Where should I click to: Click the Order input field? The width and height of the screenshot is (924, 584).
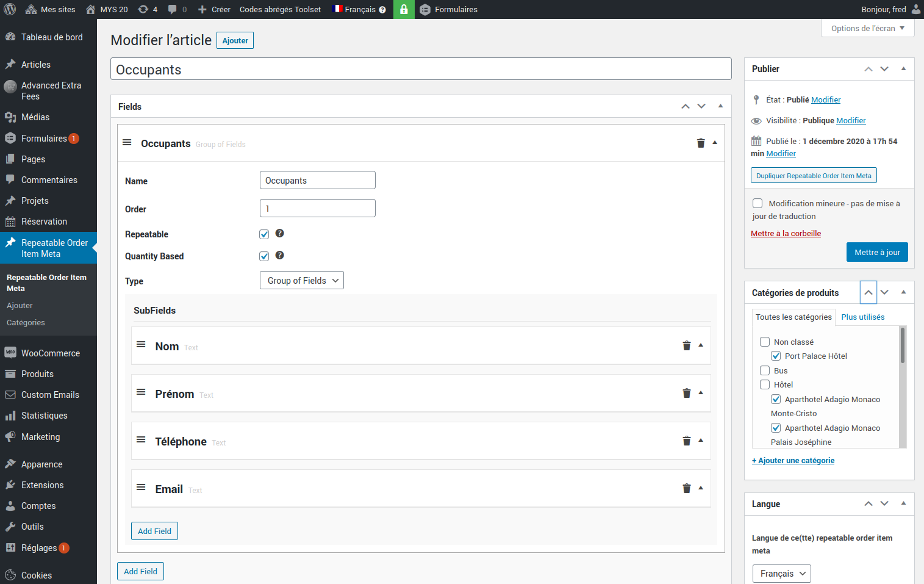317,208
